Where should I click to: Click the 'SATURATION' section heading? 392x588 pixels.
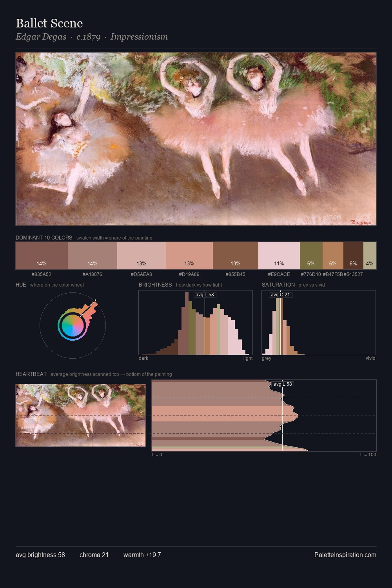point(278,285)
